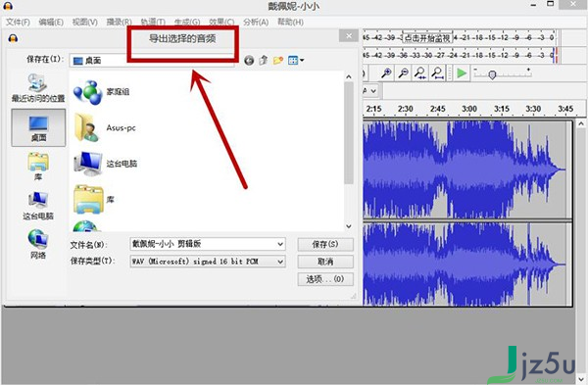Fit whole project in window icon

pyautogui.click(x=437, y=72)
